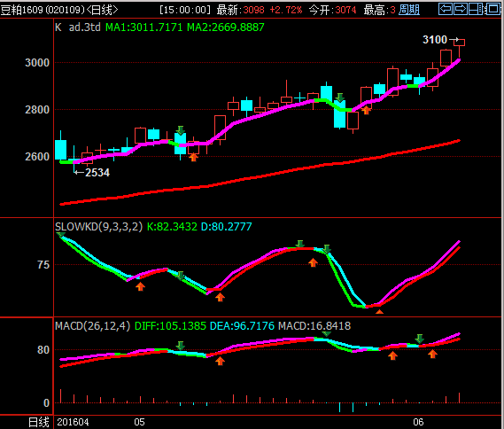The height and width of the screenshot is (429, 504).
Task: Click the 0 axis label in MACD panel
Action: 47,403
